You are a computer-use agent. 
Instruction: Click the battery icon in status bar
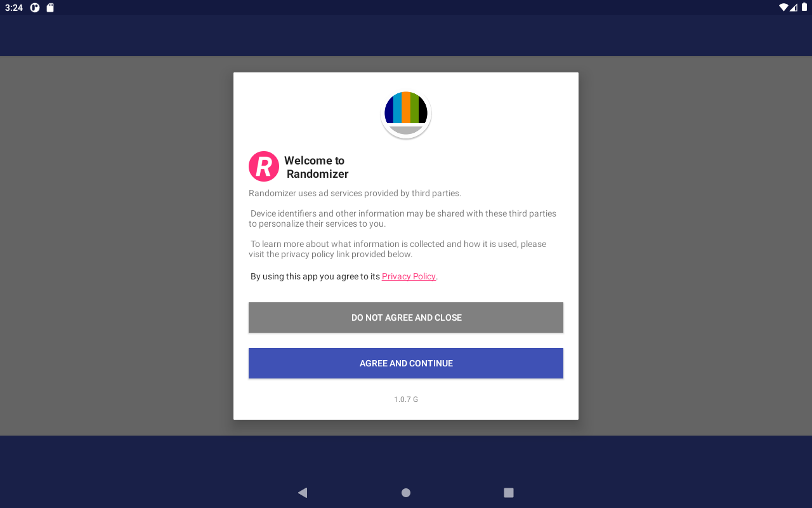(x=804, y=8)
